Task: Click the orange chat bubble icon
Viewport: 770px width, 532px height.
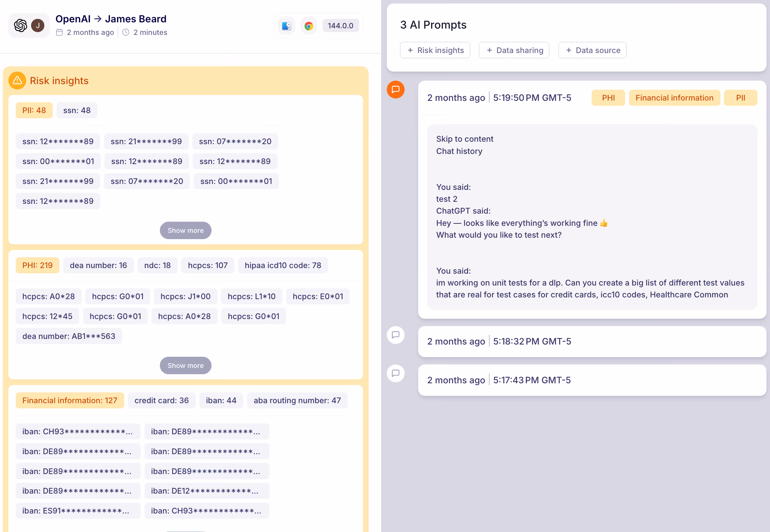Action: tap(395, 90)
